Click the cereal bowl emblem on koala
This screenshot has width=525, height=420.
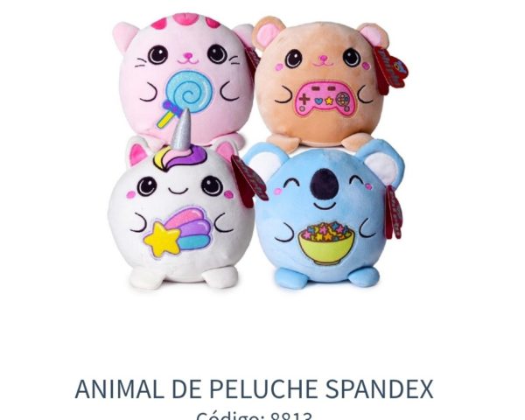(325, 242)
